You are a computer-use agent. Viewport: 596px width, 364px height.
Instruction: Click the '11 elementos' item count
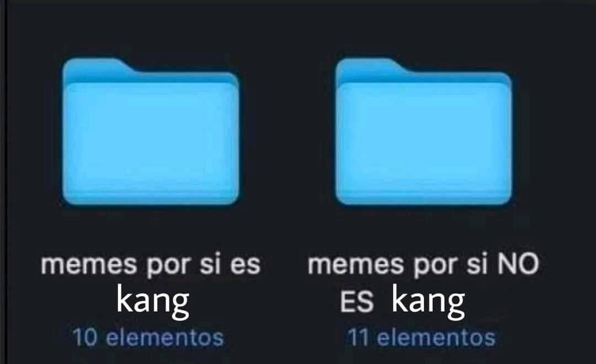point(422,338)
